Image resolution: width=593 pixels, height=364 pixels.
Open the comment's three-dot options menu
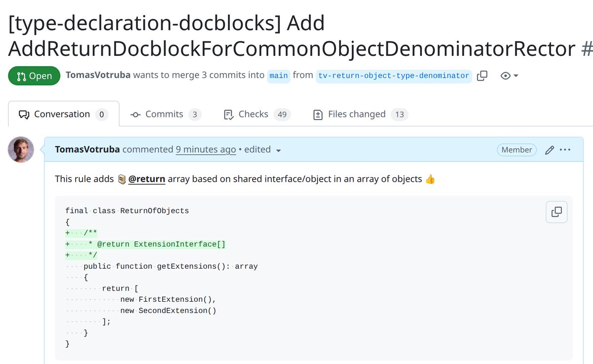click(x=565, y=150)
